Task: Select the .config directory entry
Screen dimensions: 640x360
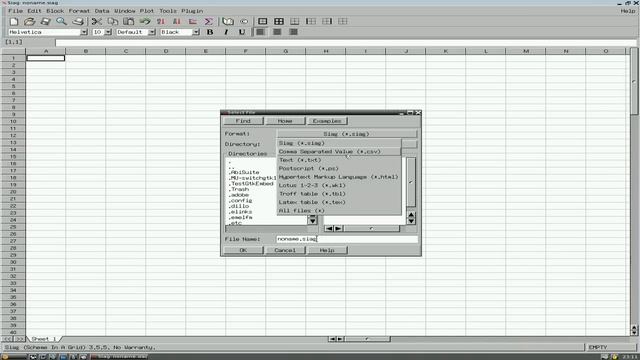Action: click(240, 200)
